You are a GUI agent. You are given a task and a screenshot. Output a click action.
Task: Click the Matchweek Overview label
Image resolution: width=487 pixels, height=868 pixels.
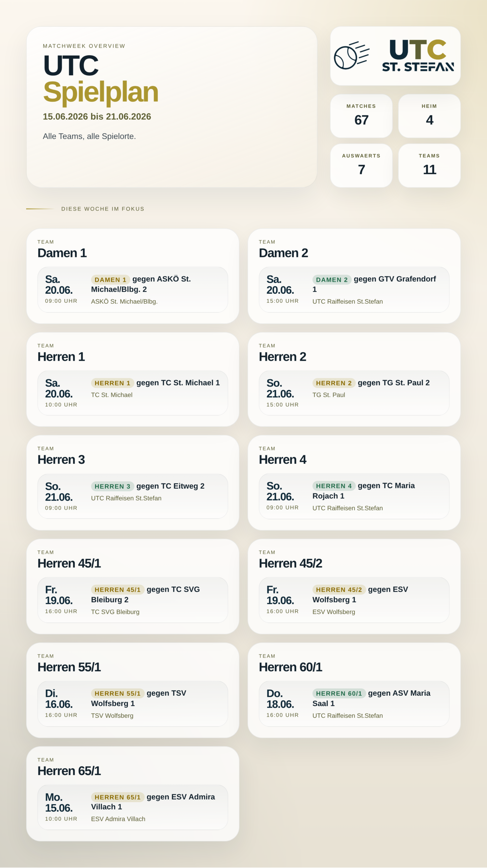[x=84, y=46]
